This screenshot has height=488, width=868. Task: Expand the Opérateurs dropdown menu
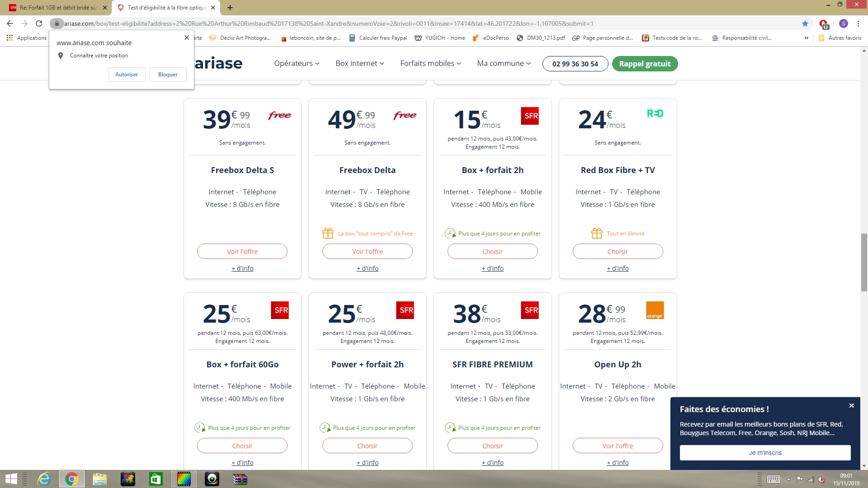[x=297, y=64]
